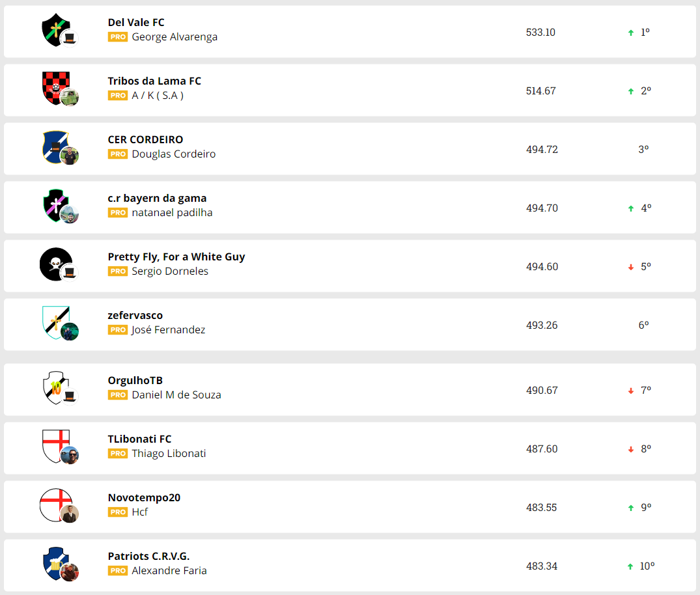Screen dimensions: 700x595
Task: Click the CER CORDEIRO blue shield crest
Action: coord(53,146)
